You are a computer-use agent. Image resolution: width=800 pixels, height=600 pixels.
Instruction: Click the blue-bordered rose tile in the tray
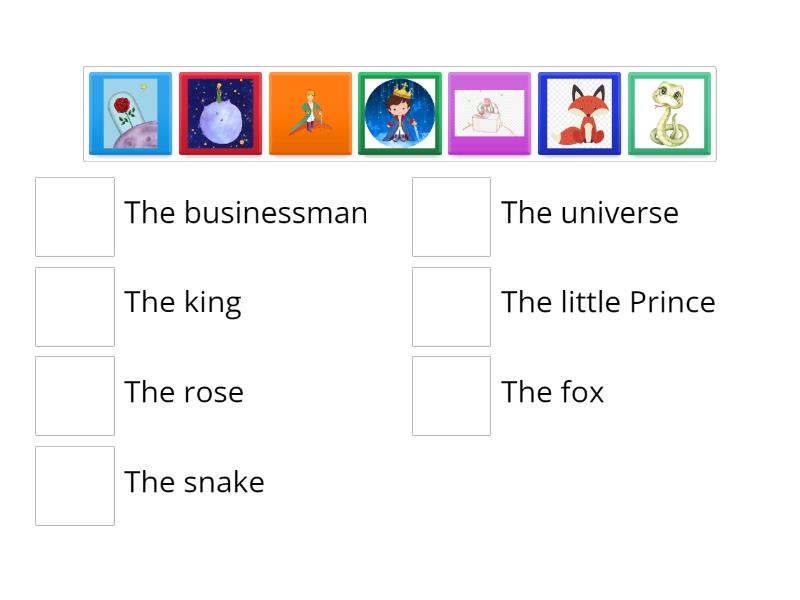(129, 113)
